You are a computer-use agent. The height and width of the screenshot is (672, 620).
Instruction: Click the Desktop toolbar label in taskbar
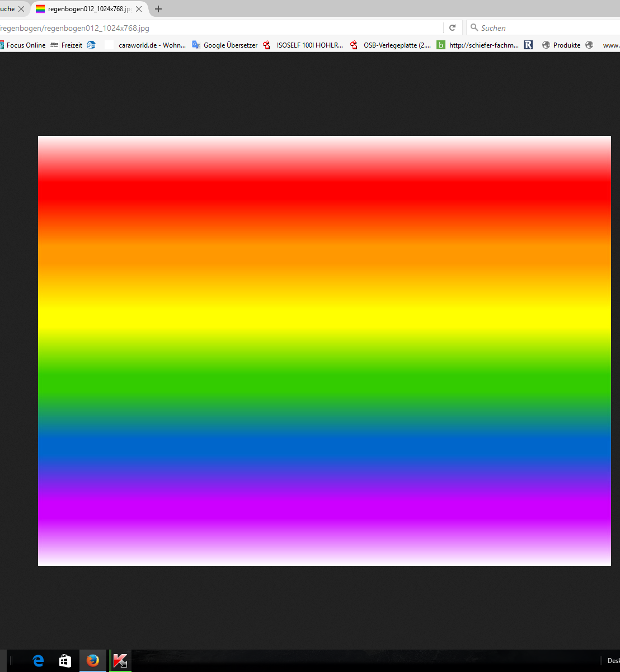point(614,661)
